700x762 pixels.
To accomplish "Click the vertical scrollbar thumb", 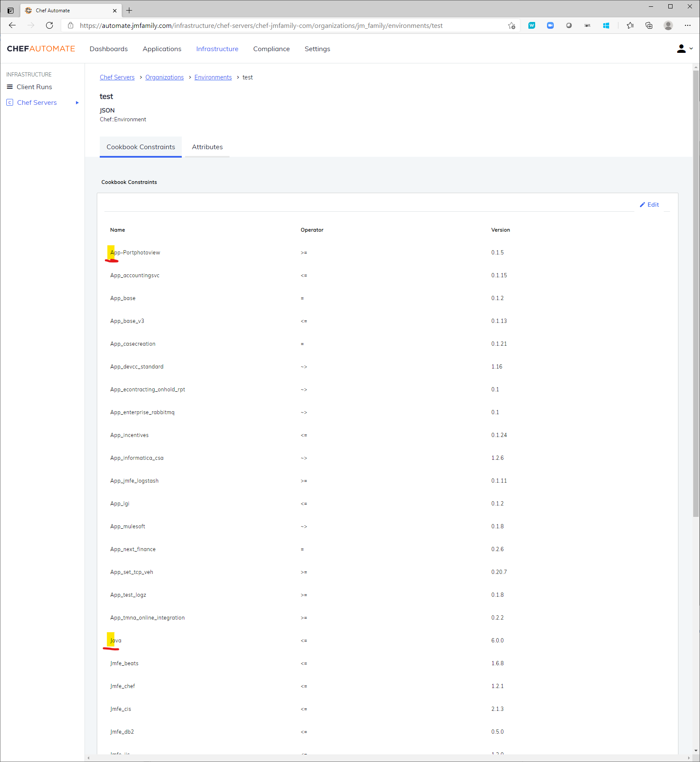I will coord(696,294).
